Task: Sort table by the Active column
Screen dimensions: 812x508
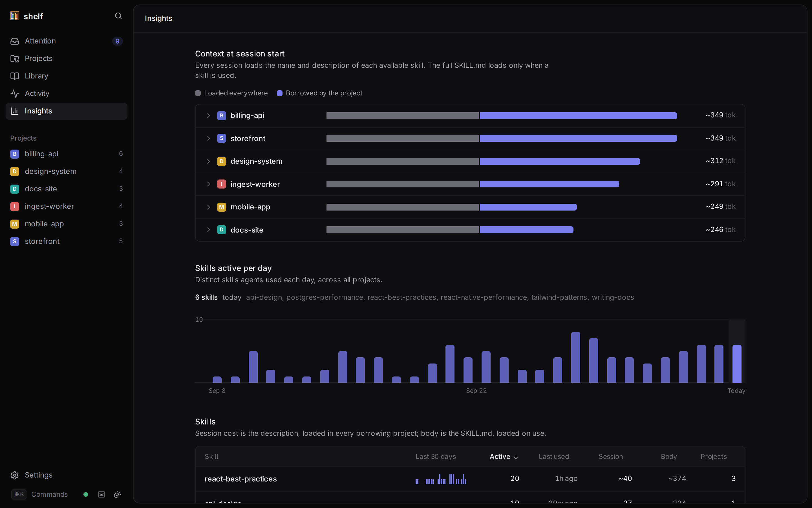Action: pyautogui.click(x=504, y=457)
